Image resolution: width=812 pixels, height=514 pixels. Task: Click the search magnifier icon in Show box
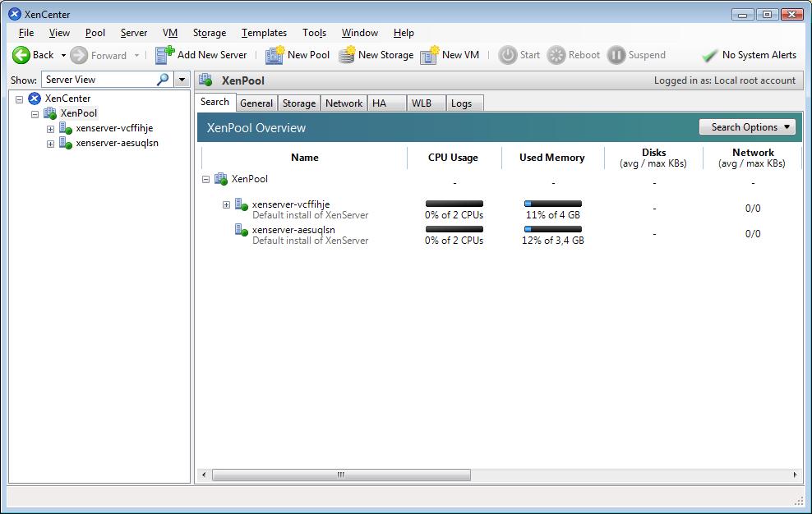click(x=163, y=79)
